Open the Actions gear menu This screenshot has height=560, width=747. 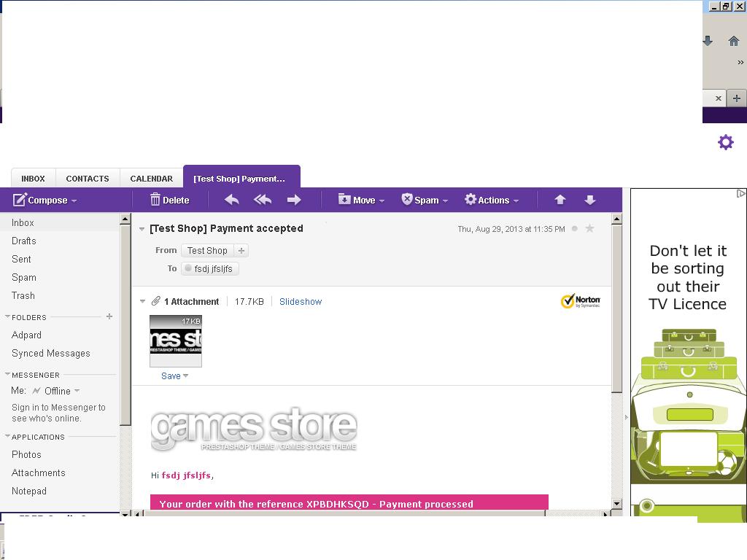coord(492,200)
